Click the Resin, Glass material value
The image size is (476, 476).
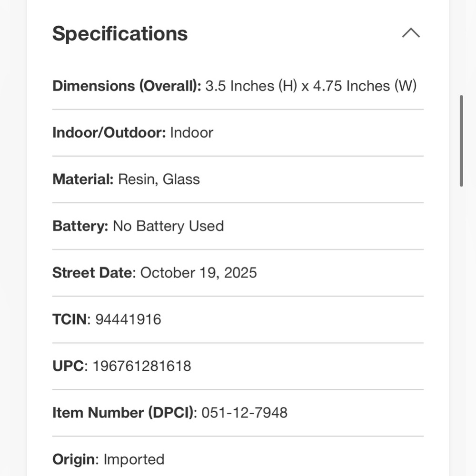pyautogui.click(x=159, y=179)
